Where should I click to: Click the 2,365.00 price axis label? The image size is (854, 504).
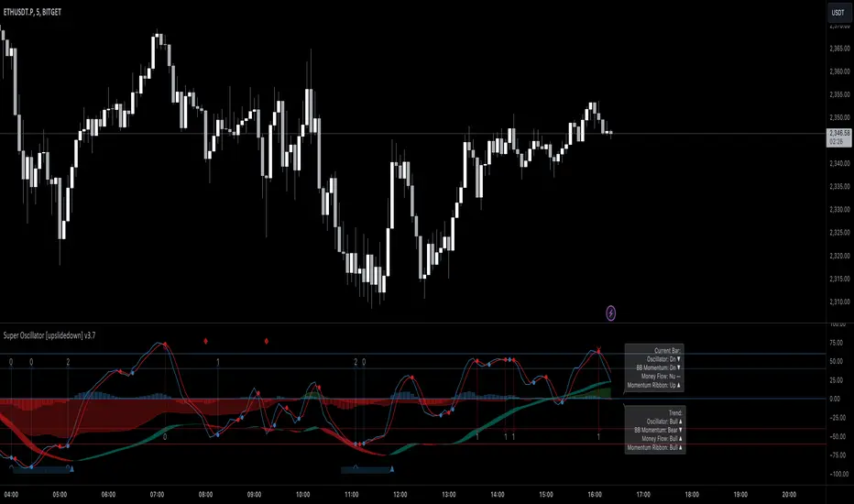click(x=839, y=49)
